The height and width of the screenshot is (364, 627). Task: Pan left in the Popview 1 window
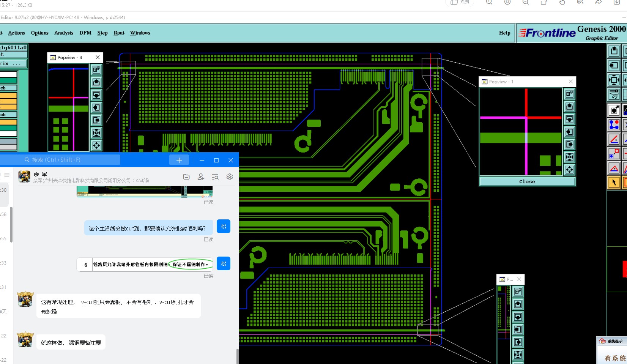pyautogui.click(x=569, y=132)
